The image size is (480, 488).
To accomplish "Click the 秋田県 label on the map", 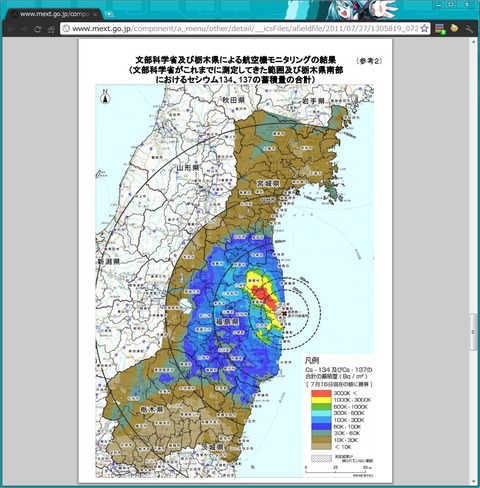I will tap(234, 100).
